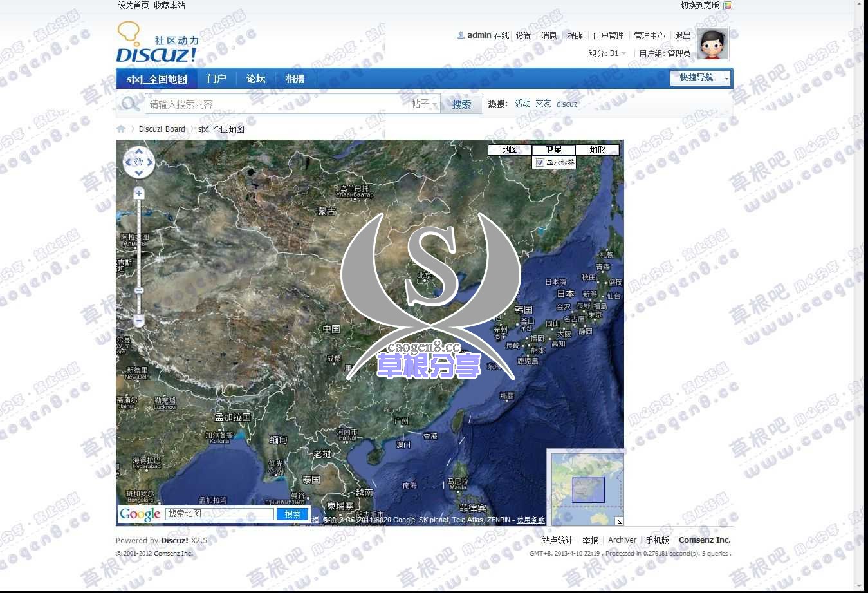The width and height of the screenshot is (868, 593).
Task: Zoom in with the plus button
Action: [x=138, y=193]
